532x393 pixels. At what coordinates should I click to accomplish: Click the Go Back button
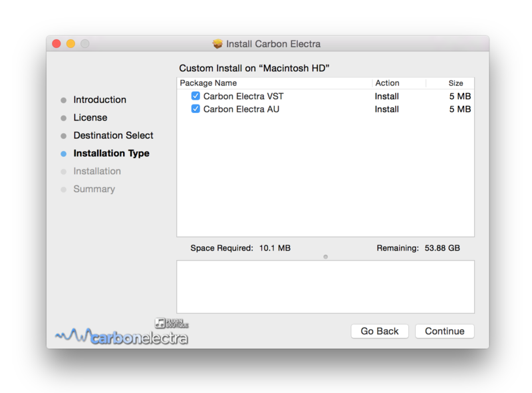pos(379,331)
